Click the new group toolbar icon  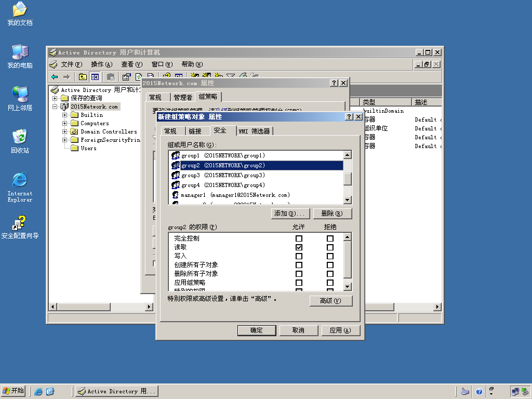(207, 75)
